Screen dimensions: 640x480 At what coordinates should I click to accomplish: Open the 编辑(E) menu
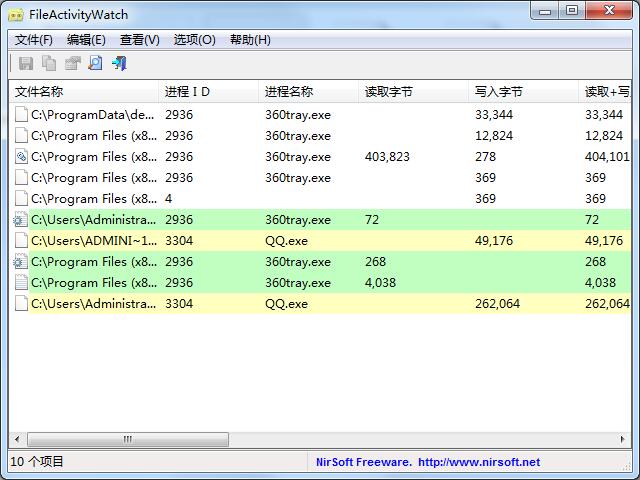click(x=86, y=40)
